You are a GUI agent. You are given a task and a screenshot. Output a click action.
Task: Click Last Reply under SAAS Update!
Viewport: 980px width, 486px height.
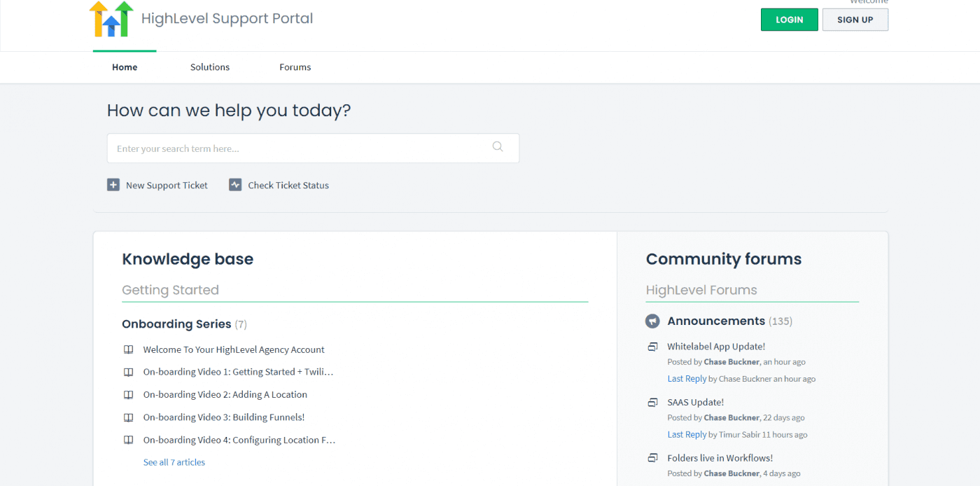687,435
